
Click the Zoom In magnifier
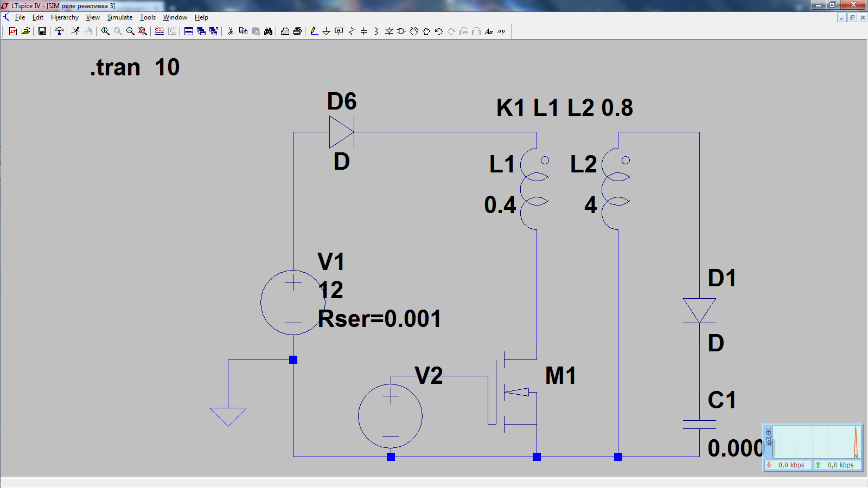[105, 31]
